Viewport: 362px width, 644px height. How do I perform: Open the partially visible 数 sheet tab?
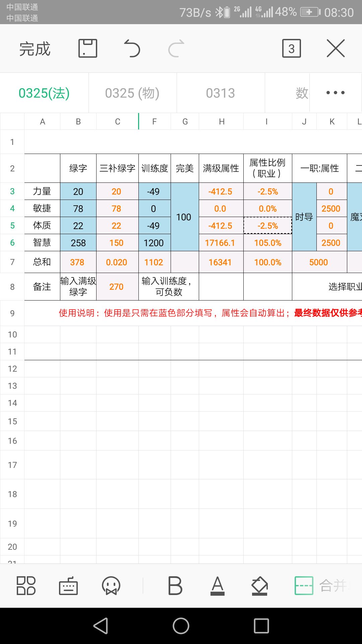pyautogui.click(x=287, y=93)
